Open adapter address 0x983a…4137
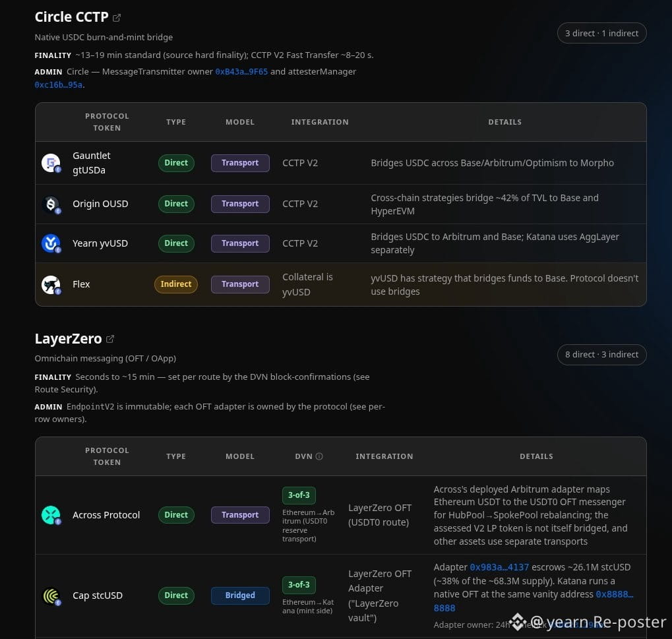The width and height of the screenshot is (672, 639). (x=499, y=567)
